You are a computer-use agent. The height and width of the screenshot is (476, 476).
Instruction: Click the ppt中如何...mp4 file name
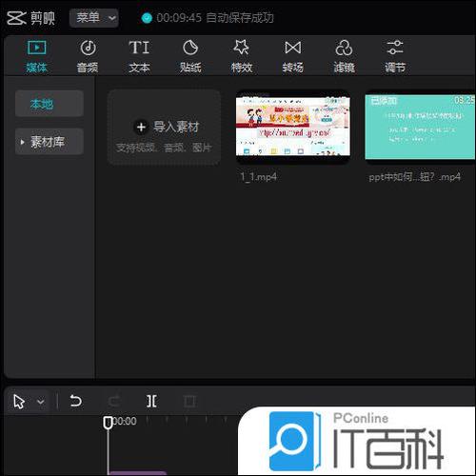coord(414,177)
